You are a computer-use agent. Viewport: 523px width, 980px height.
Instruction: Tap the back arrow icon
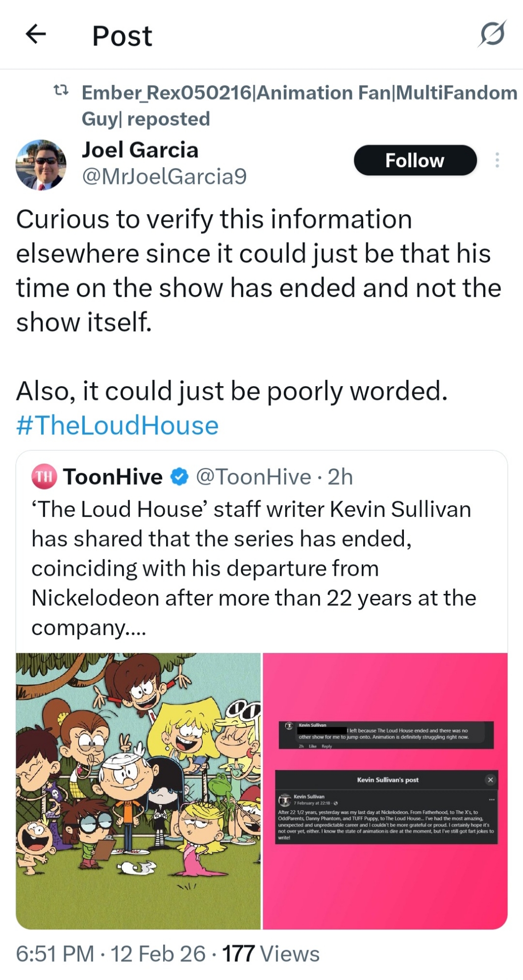36,34
